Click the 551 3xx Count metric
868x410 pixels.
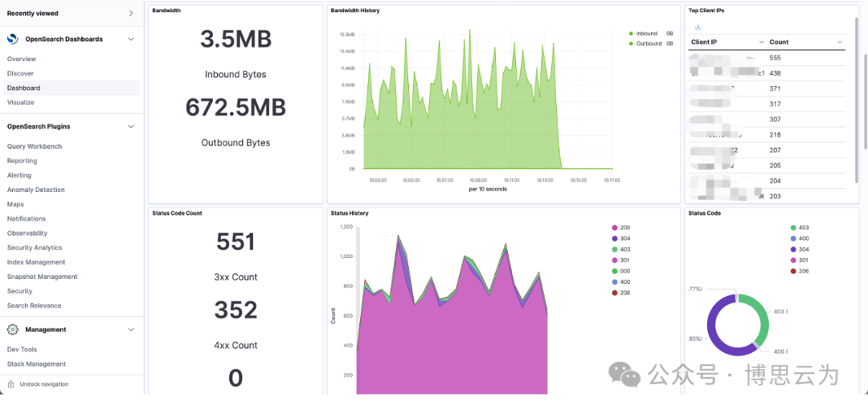pos(235,242)
